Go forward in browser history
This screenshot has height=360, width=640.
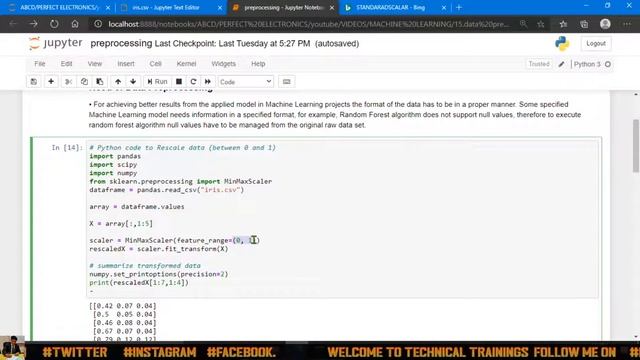click(x=33, y=24)
